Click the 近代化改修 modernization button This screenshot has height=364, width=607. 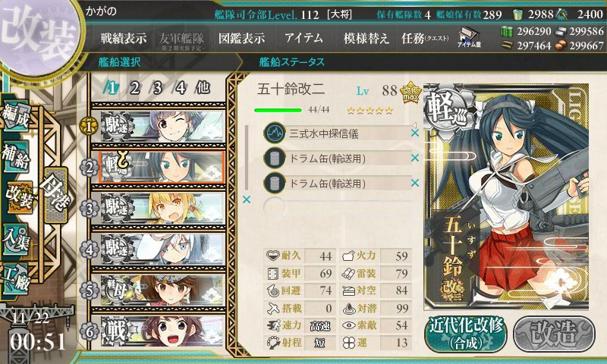tap(465, 334)
